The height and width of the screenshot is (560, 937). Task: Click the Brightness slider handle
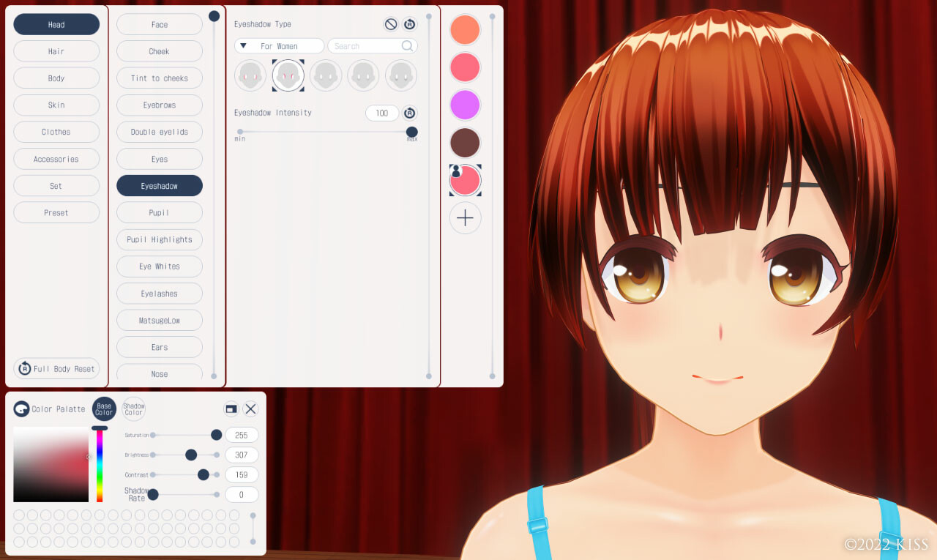(191, 454)
